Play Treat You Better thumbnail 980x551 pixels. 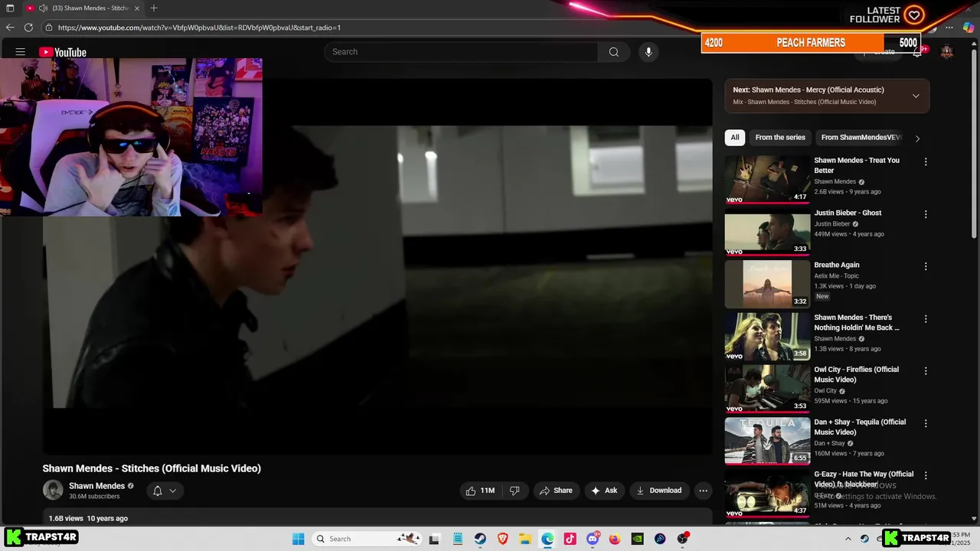pos(767,178)
